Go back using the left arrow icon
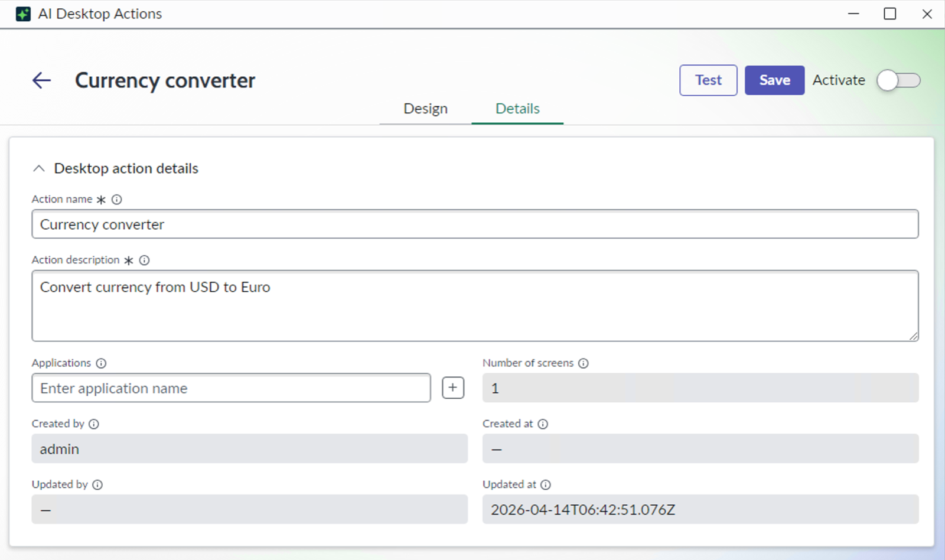Screen dimensions: 945x560 (x=41, y=80)
